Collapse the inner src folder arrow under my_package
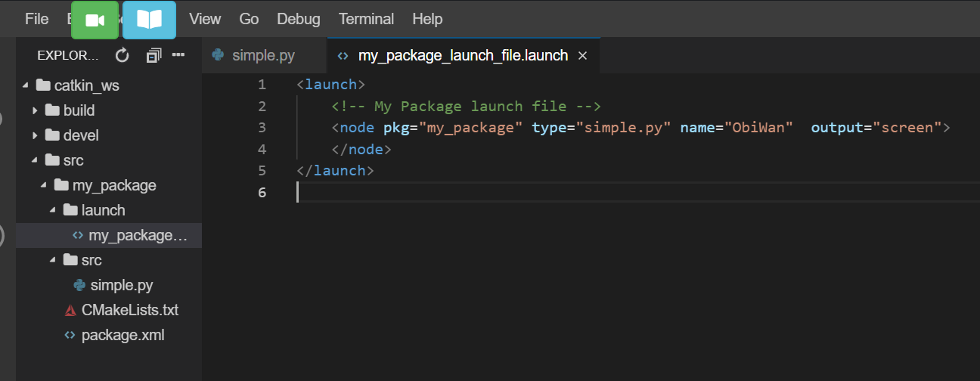The height and width of the screenshot is (381, 980). tap(53, 260)
